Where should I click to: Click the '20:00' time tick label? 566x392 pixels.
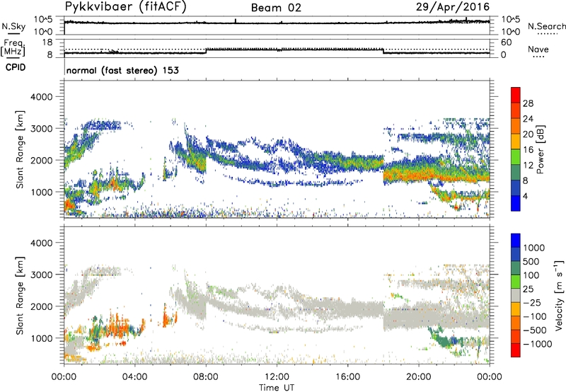coord(418,377)
